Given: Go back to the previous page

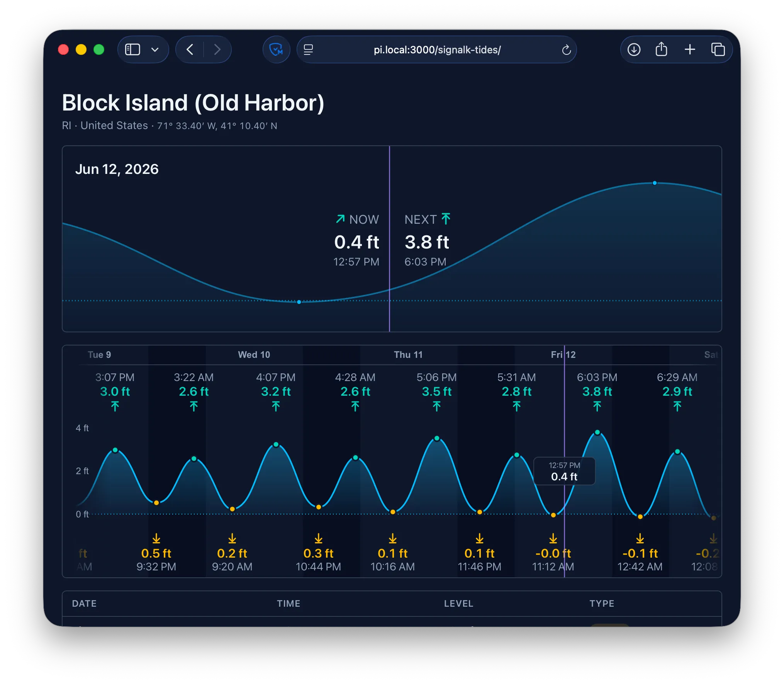Looking at the screenshot, I should tap(190, 49).
